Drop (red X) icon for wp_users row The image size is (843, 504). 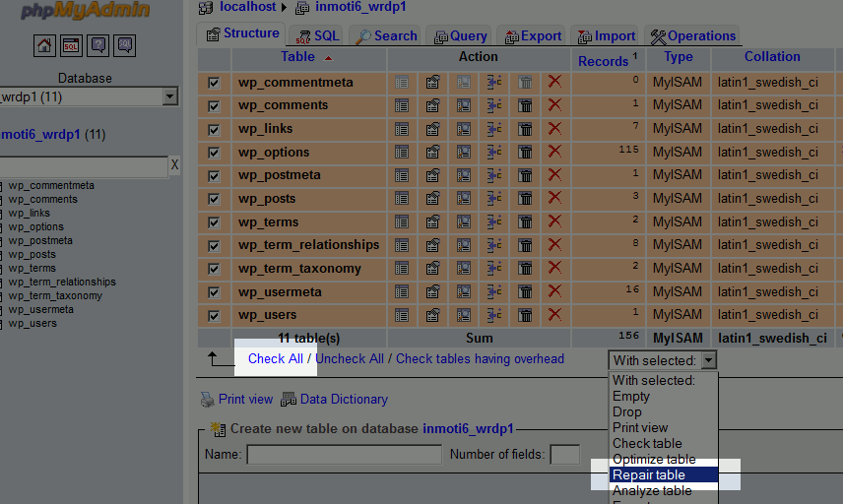coord(554,314)
